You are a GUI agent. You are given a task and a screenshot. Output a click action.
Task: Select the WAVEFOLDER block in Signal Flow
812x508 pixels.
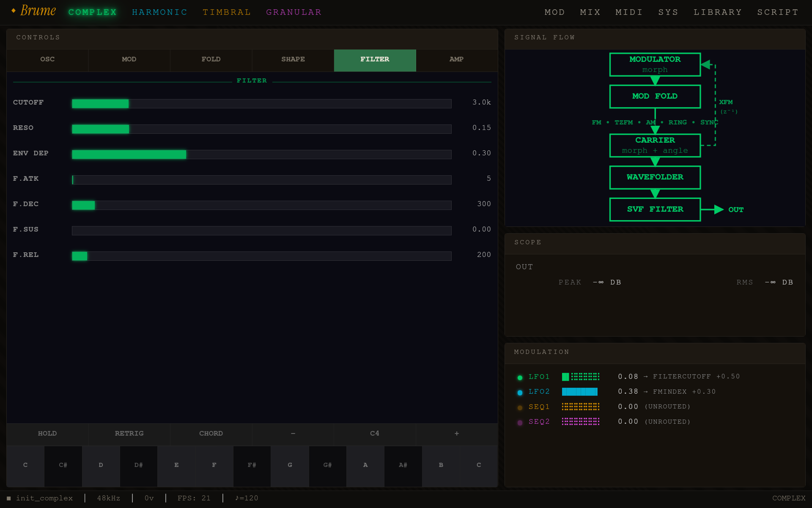(x=655, y=177)
